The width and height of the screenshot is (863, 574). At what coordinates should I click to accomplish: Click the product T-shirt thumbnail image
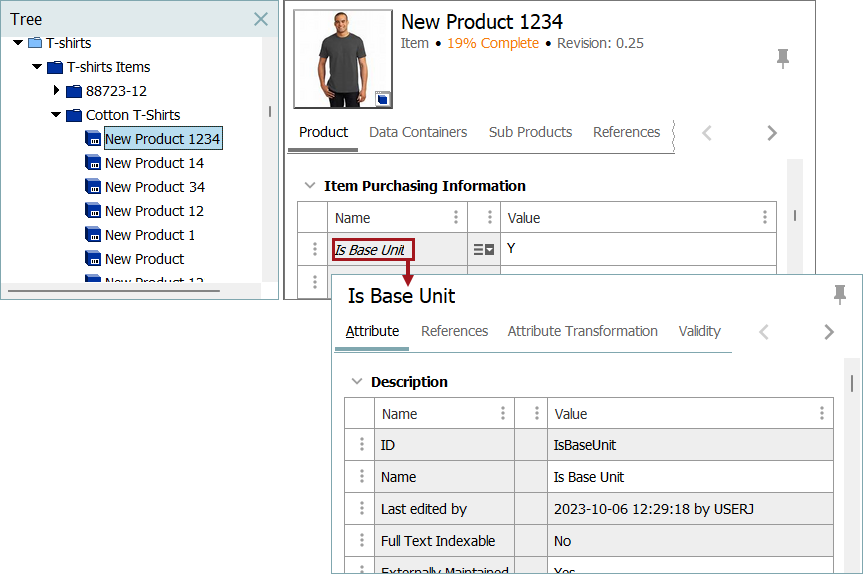pyautogui.click(x=342, y=58)
